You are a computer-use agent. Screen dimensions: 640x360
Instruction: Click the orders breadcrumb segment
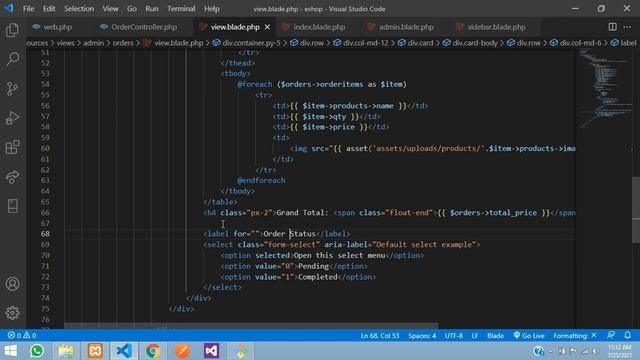pos(123,43)
